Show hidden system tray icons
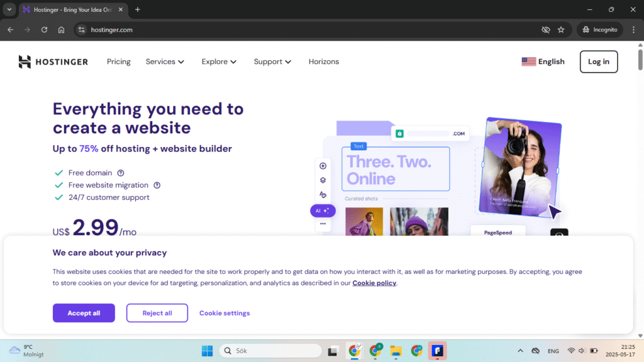 pos(520,351)
